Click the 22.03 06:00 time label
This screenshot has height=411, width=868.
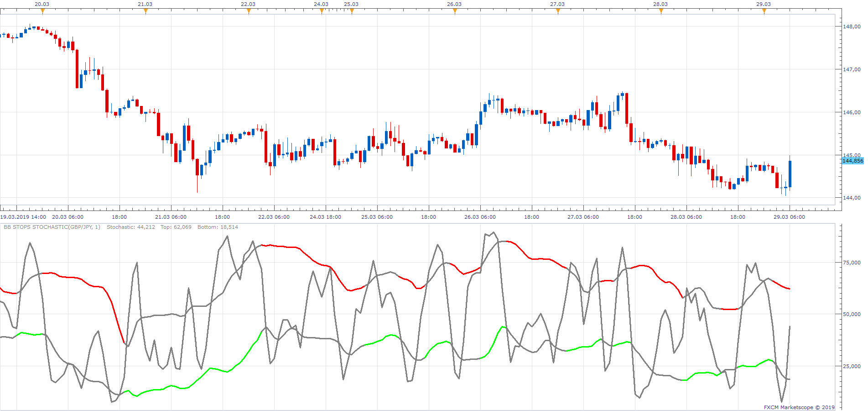pos(274,217)
